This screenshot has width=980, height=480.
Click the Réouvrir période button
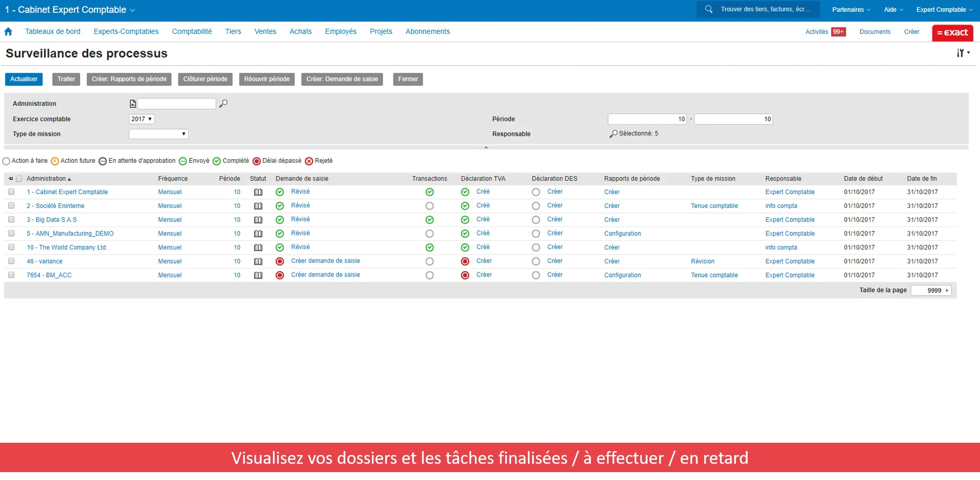click(x=267, y=79)
